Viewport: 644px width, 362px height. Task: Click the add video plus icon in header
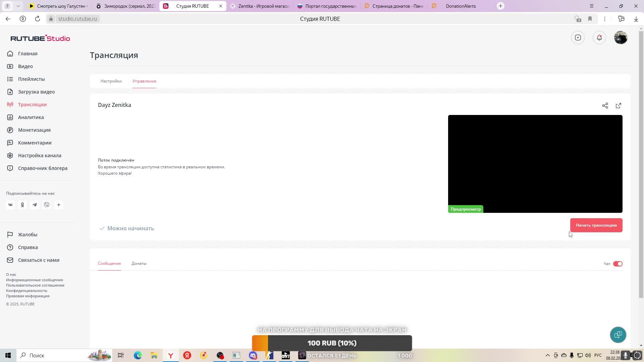coord(578,38)
